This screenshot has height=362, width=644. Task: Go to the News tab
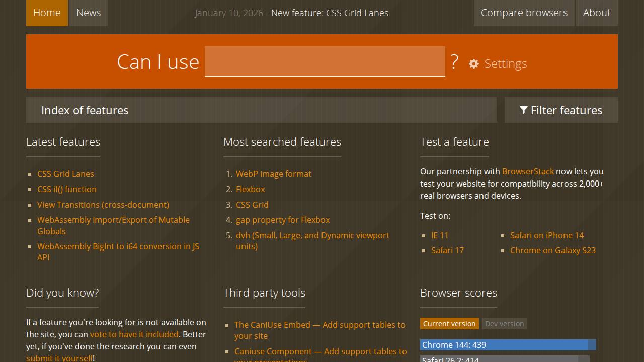(89, 13)
